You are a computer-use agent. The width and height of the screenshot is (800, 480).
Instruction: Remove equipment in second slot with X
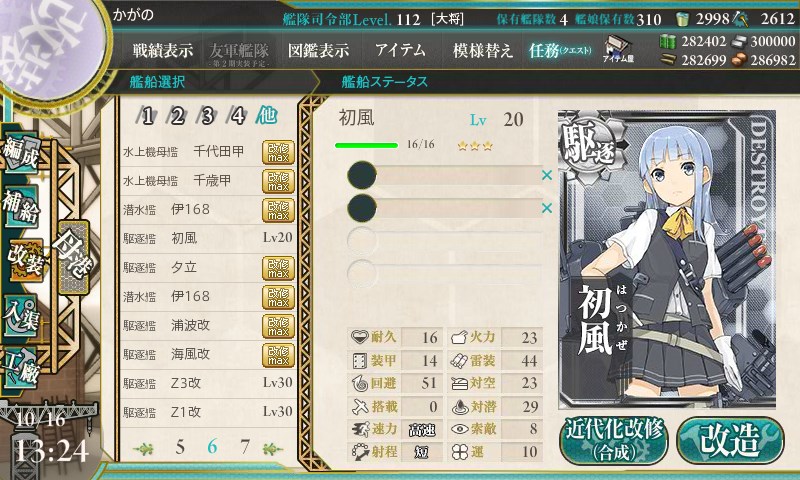coord(547,208)
